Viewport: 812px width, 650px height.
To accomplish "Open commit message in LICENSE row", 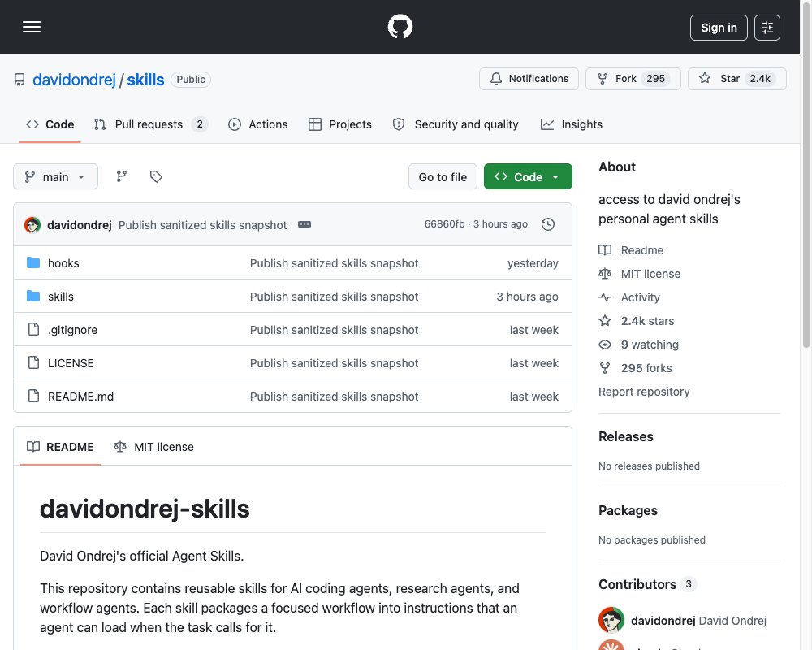I will click(x=334, y=363).
